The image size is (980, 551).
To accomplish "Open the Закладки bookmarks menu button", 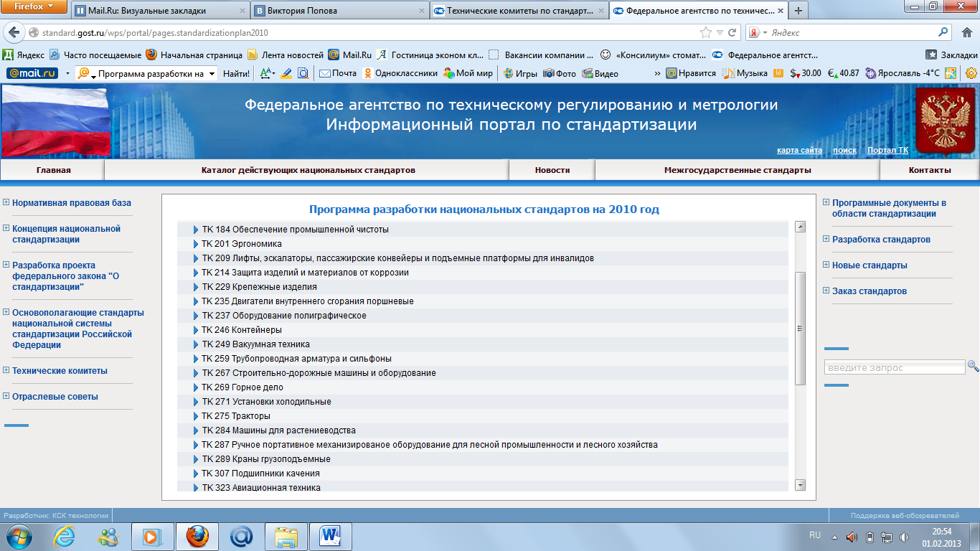I will click(x=951, y=55).
